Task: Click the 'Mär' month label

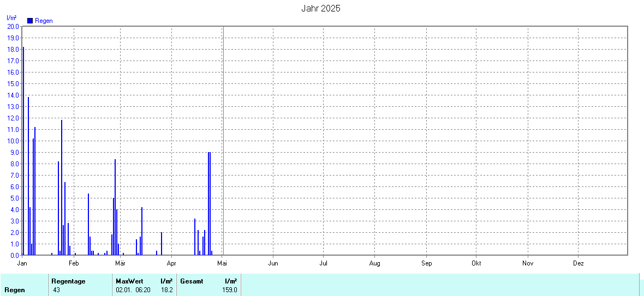Action: click(x=120, y=263)
